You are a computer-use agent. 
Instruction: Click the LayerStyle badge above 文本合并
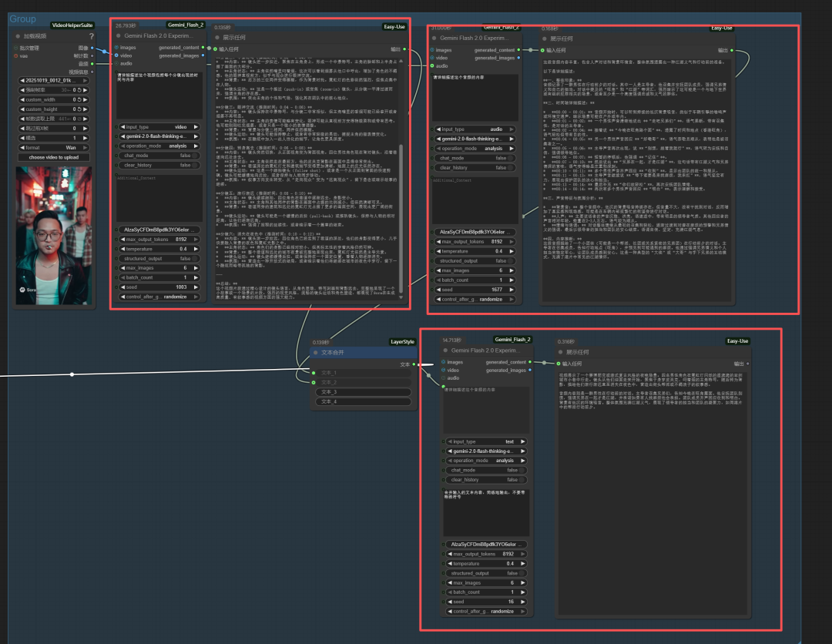pyautogui.click(x=402, y=341)
